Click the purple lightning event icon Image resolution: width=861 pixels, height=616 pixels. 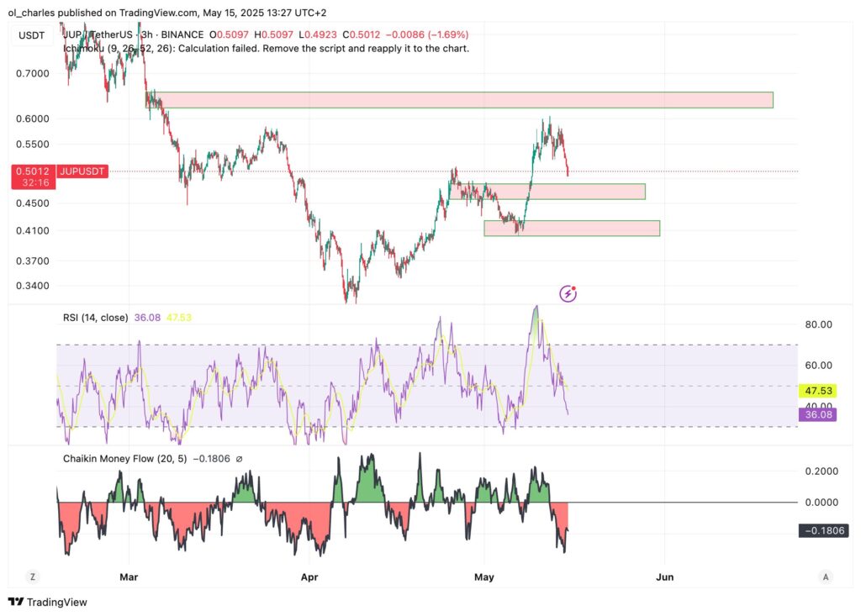click(x=568, y=293)
